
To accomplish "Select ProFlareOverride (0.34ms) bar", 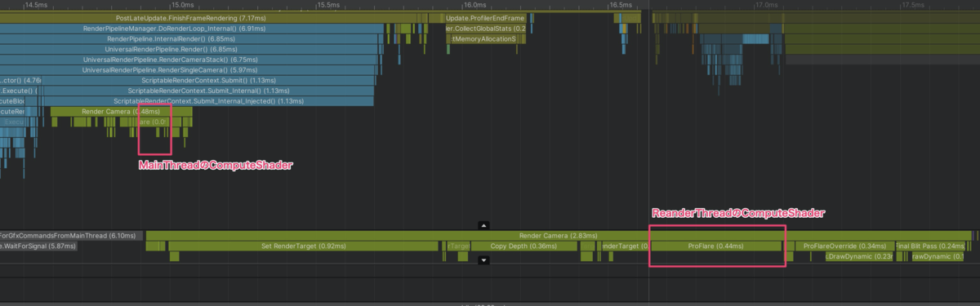I will tap(844, 246).
